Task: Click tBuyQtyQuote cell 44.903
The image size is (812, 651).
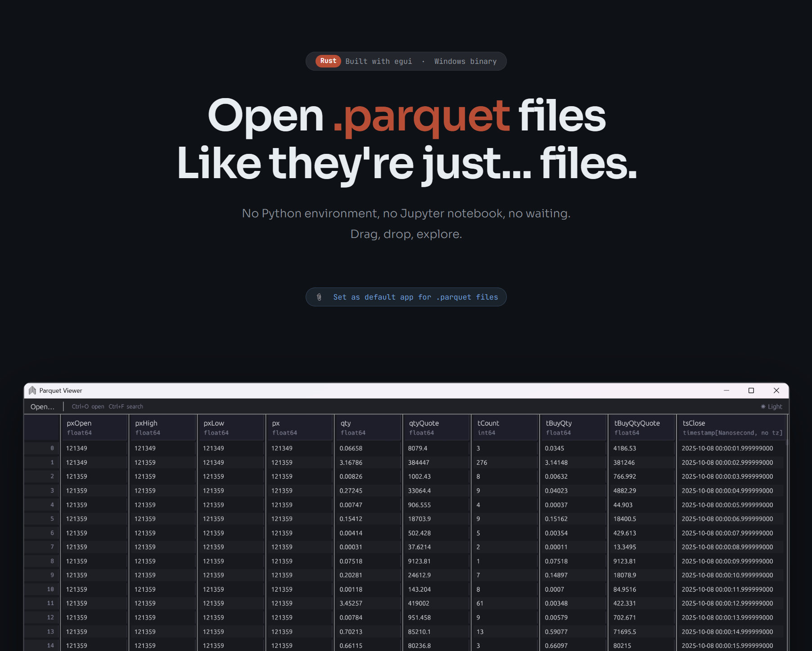Action: 623,505
